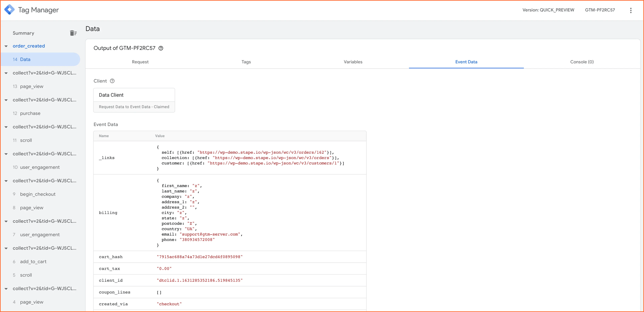Click the collection orders href URL
The width and height of the screenshot is (644, 312).
click(x=272, y=158)
